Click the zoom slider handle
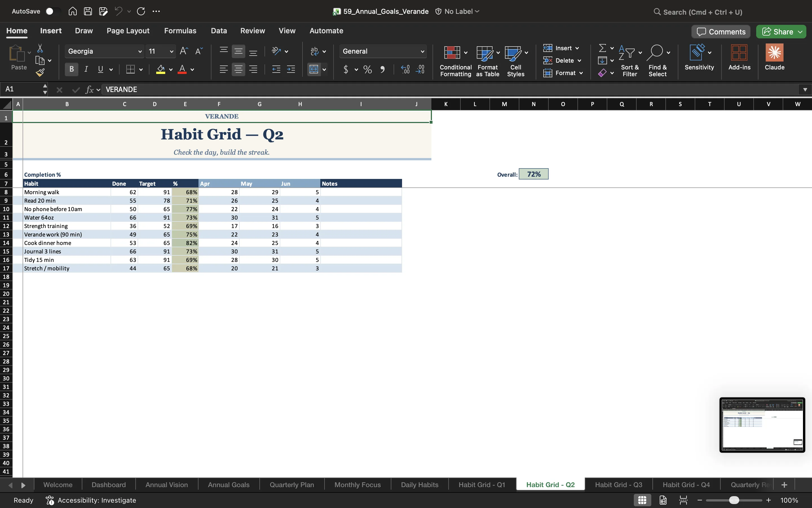The width and height of the screenshot is (812, 508). [734, 500]
